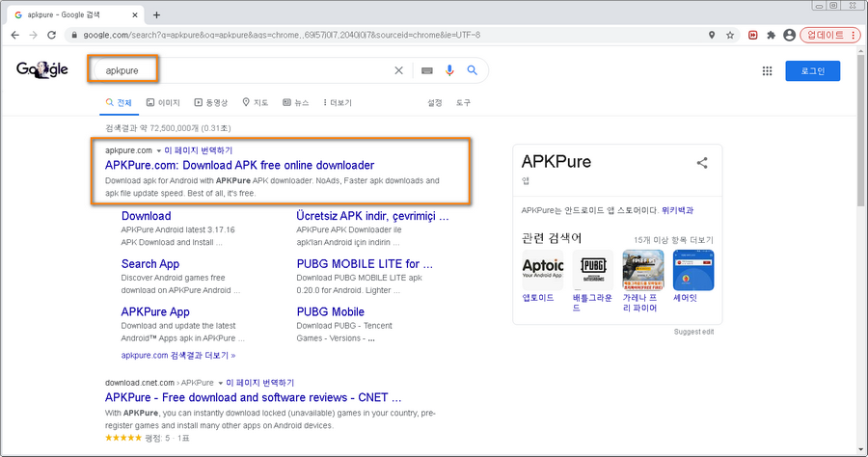Focus the apkpure search input field
The height and width of the screenshot is (457, 868).
coord(244,70)
